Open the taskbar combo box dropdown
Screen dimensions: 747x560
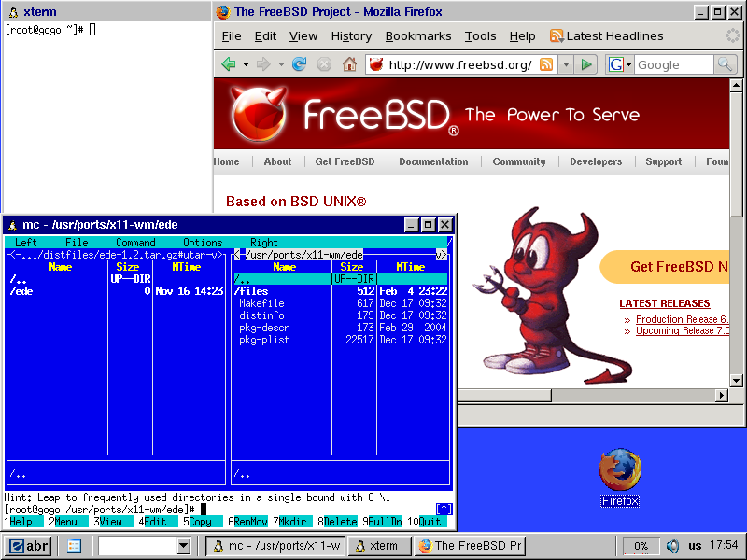coord(183,546)
